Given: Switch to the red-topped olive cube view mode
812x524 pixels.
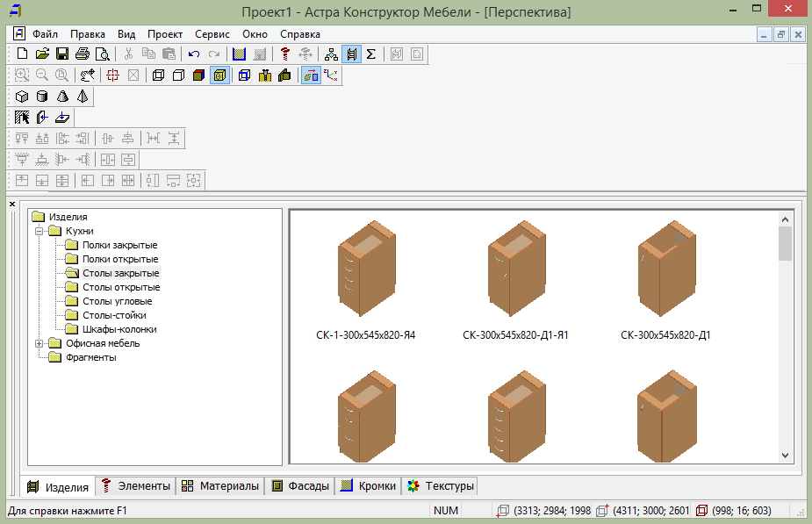Looking at the screenshot, I should (x=198, y=75).
